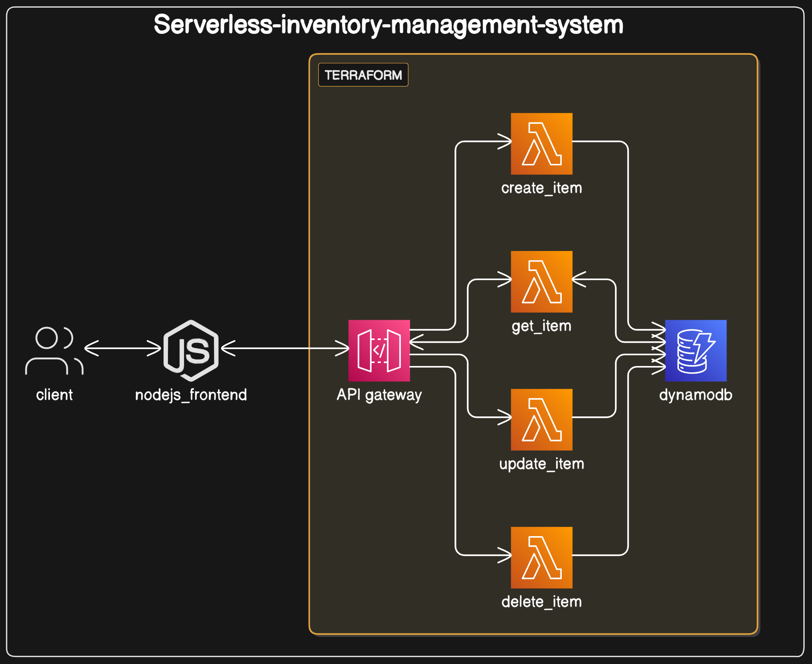The height and width of the screenshot is (664, 812).
Task: Click the "nodejs_frontend" label text
Action: 191,395
